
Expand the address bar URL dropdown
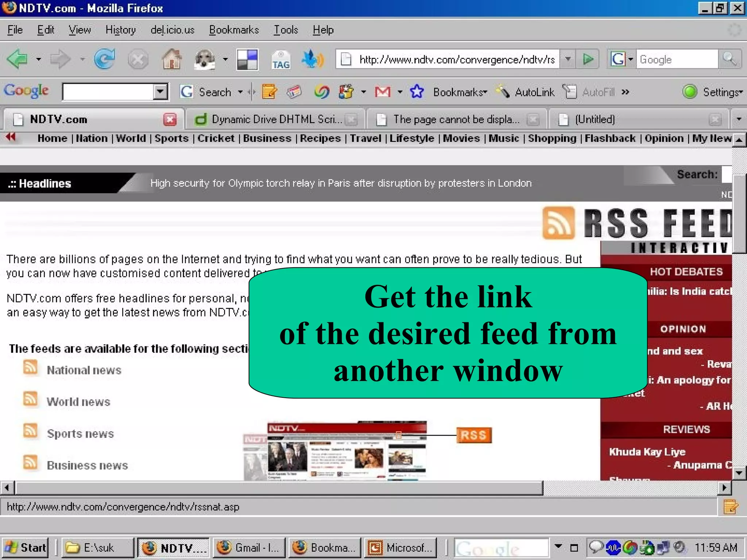[568, 59]
